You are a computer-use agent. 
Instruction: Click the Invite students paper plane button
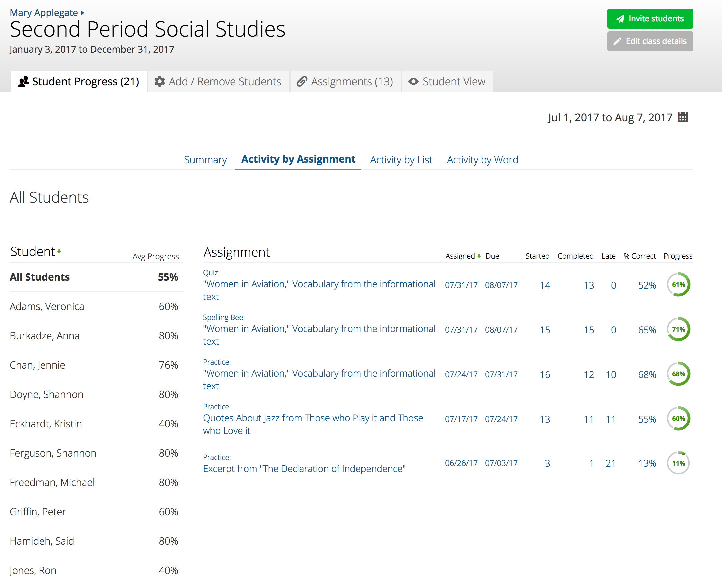click(650, 19)
